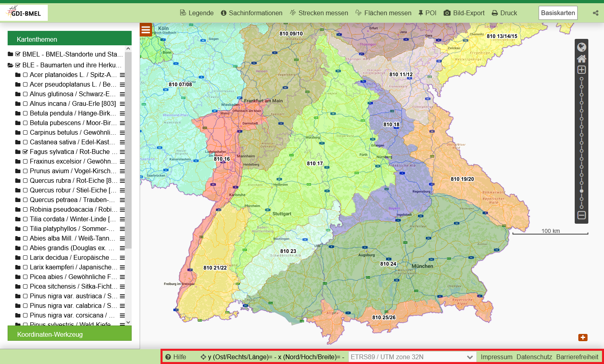This screenshot has width=604, height=364.
Task: Click the home view icon
Action: pos(582,59)
